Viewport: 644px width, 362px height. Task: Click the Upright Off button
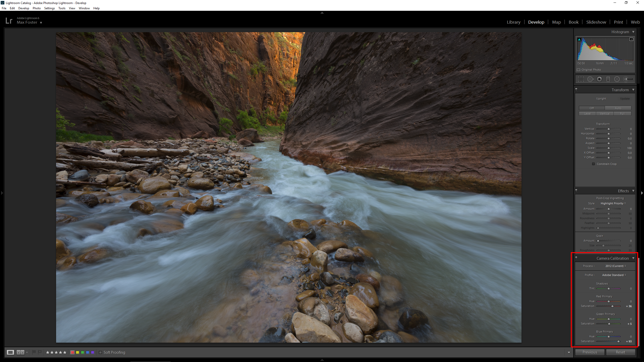point(592,108)
